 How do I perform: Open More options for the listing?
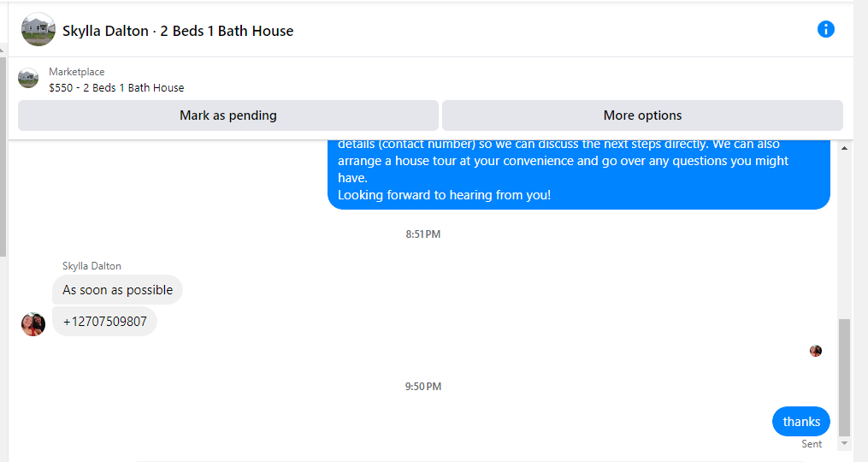[642, 115]
